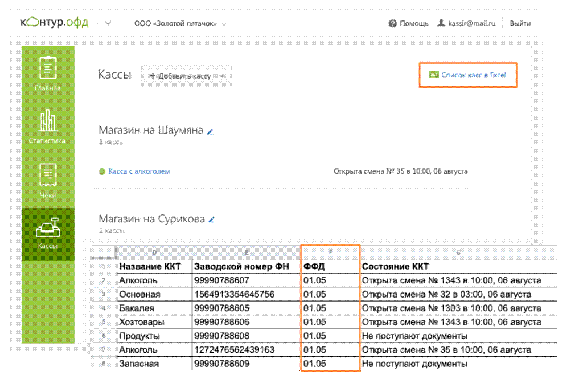The image size is (583, 392).
Task: Click the Магазин на Сурикова heading
Action: [x=151, y=219]
